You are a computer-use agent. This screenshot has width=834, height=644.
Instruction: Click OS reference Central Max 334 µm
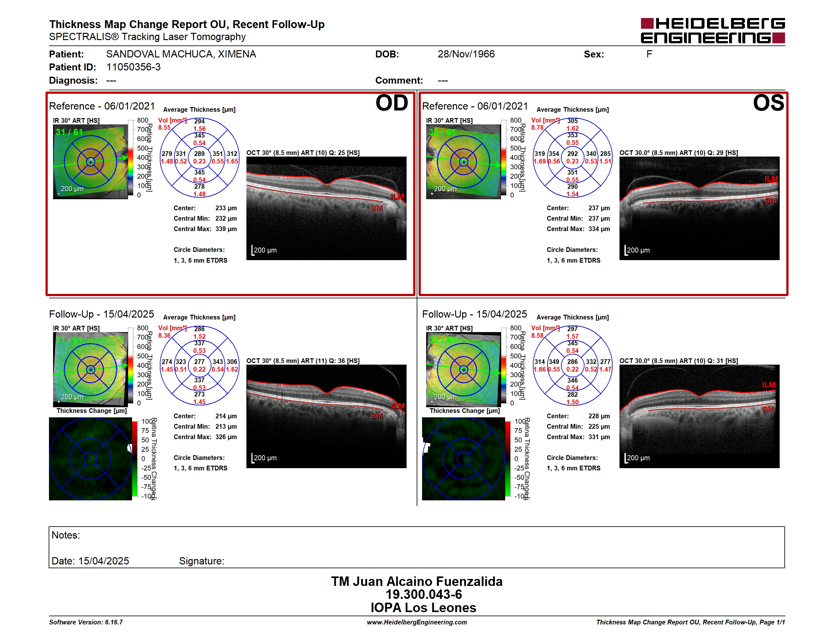599,229
